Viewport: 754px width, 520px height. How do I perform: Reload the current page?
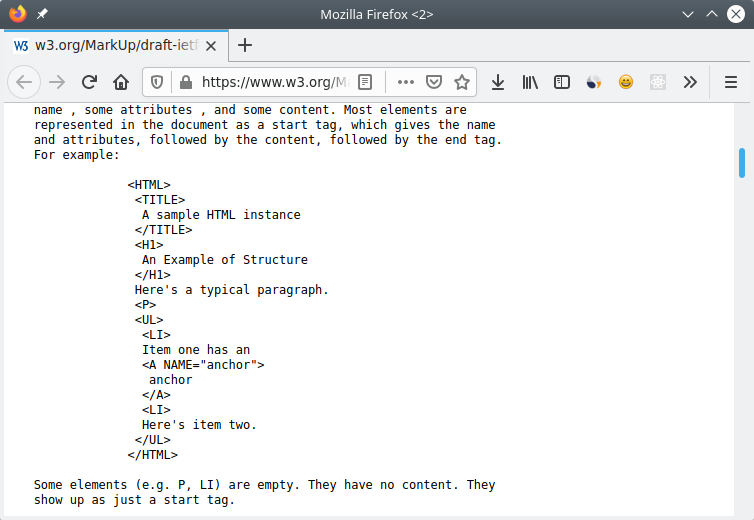click(x=89, y=82)
